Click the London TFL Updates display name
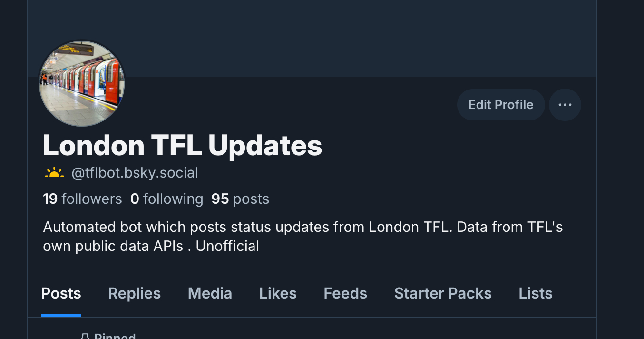The image size is (644, 339). click(183, 145)
